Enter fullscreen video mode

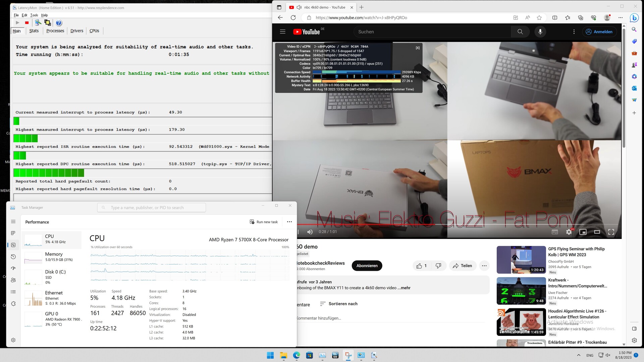[611, 232]
